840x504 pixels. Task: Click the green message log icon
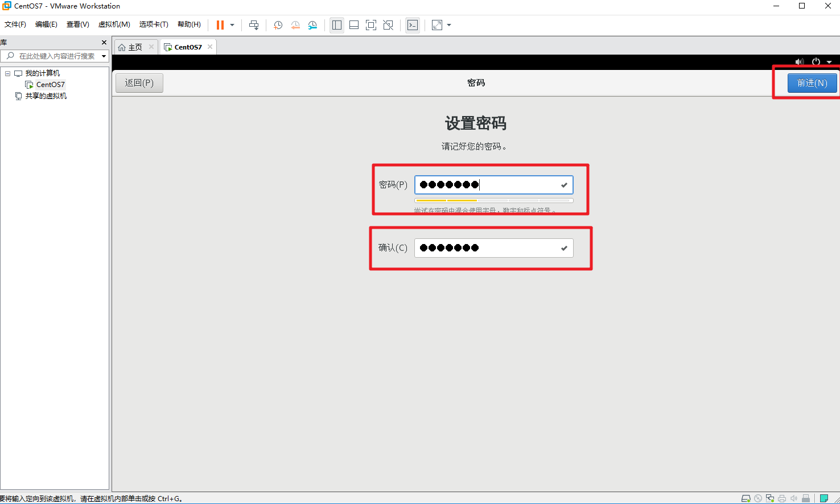pos(823,499)
